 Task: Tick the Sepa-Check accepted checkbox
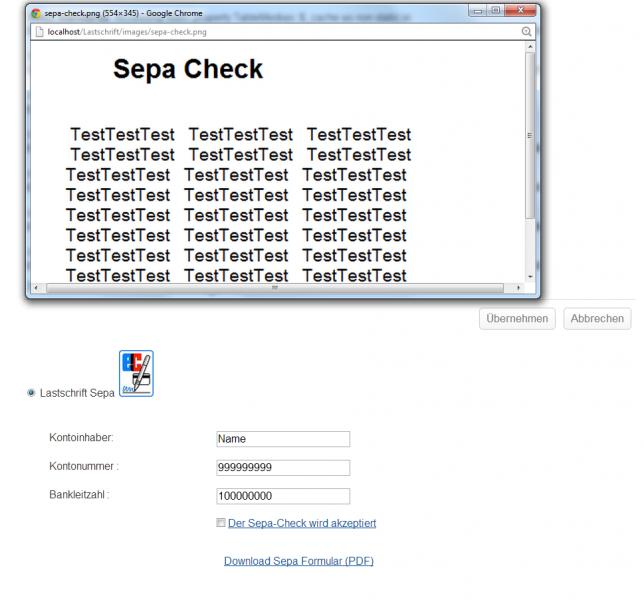[221, 523]
